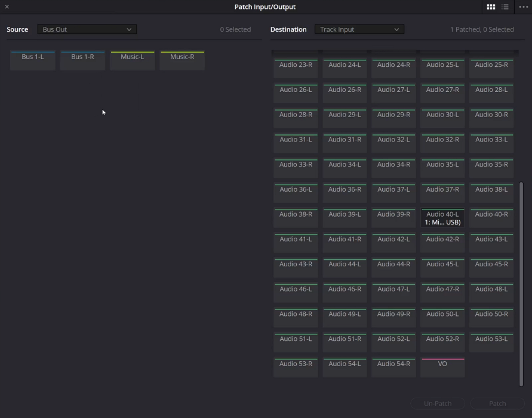
Task: Select the Audio 39-R destination
Action: click(x=393, y=218)
